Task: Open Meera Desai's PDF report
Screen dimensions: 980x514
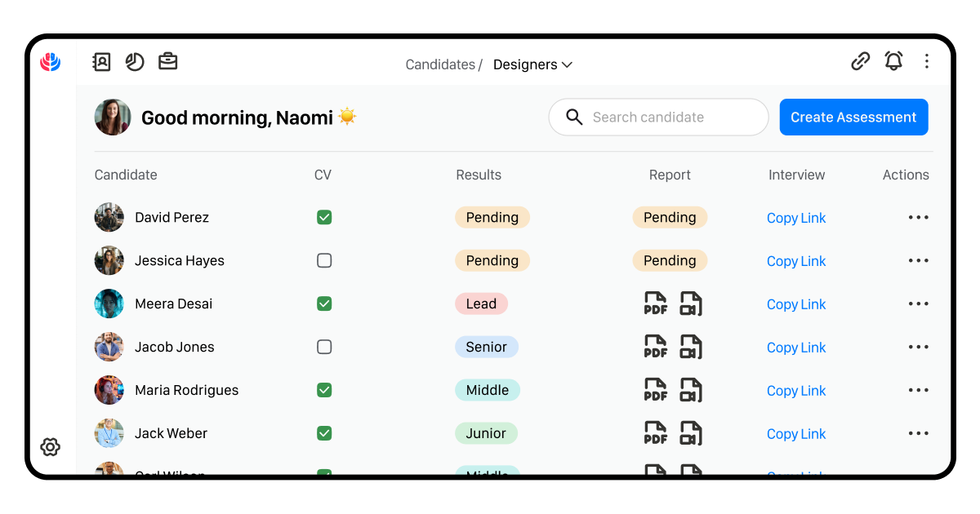Action: pyautogui.click(x=656, y=304)
